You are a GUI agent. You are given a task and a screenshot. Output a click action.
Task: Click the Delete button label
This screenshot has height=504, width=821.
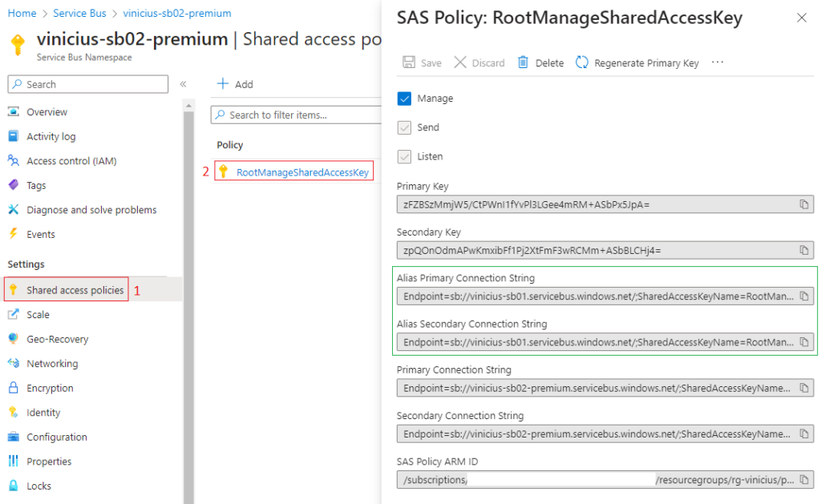click(x=549, y=62)
